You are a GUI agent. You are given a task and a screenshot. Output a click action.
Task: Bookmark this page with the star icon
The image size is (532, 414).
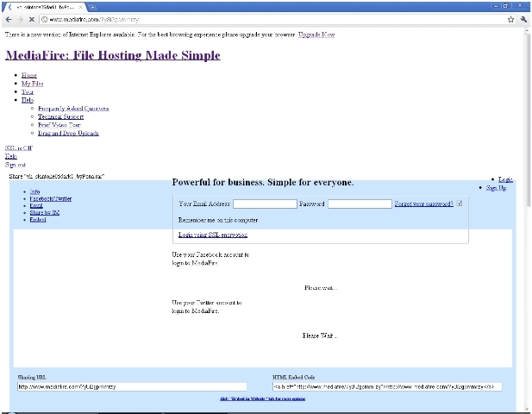510,18
